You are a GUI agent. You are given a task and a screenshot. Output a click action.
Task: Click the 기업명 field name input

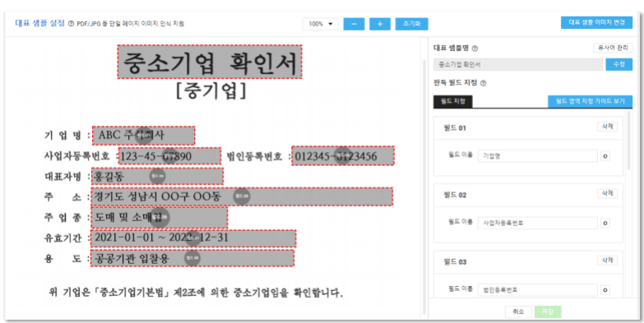tap(538, 156)
